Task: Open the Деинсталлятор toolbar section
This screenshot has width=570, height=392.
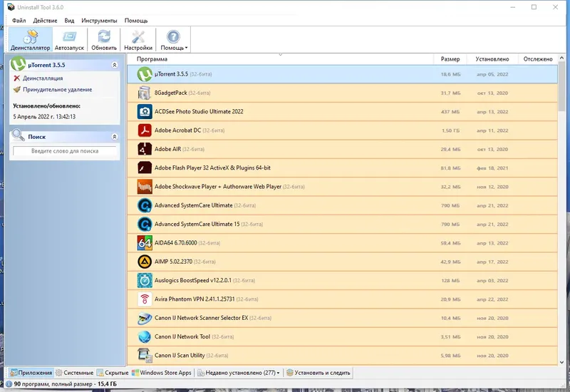Action: 30,40
